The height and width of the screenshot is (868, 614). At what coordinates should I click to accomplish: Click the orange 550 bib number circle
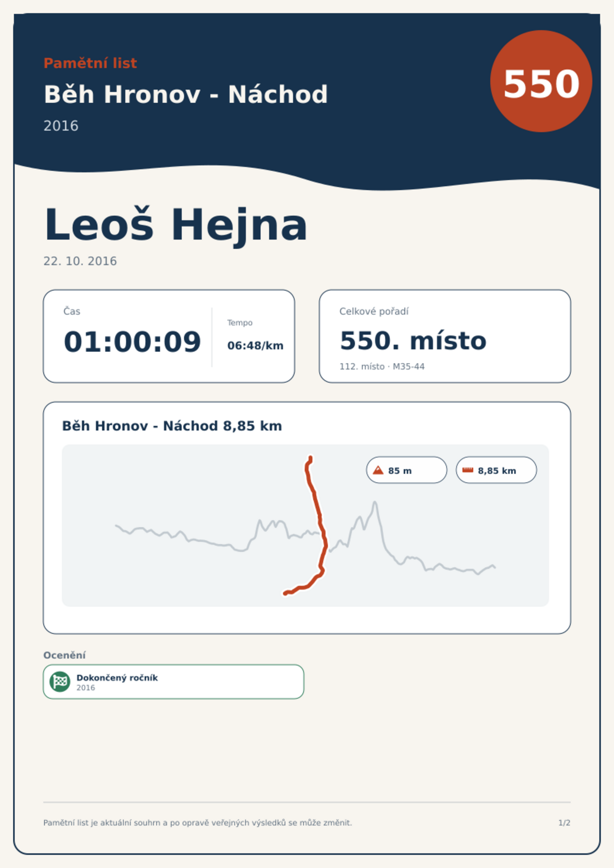(x=541, y=81)
